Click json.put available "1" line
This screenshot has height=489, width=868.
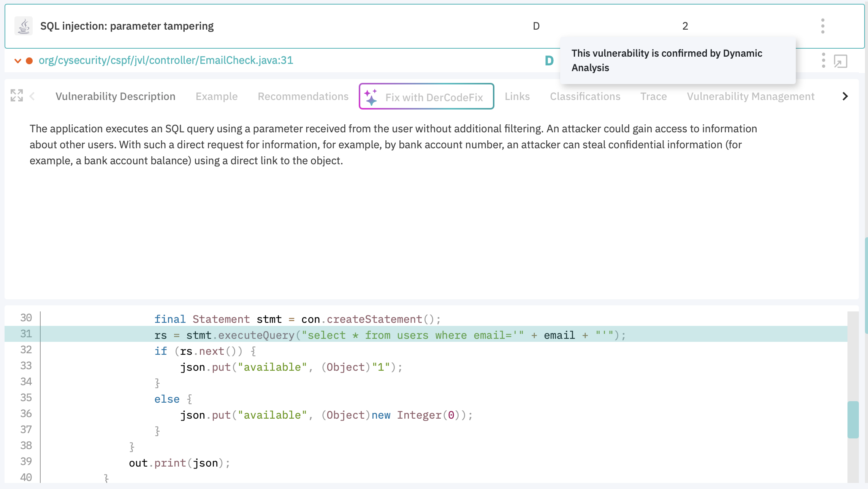pyautogui.click(x=291, y=367)
